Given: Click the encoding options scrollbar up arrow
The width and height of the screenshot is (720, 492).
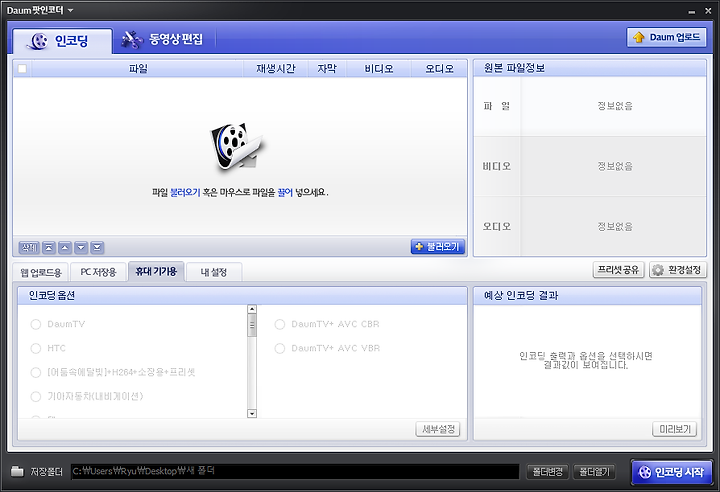Looking at the screenshot, I should pos(252,309).
